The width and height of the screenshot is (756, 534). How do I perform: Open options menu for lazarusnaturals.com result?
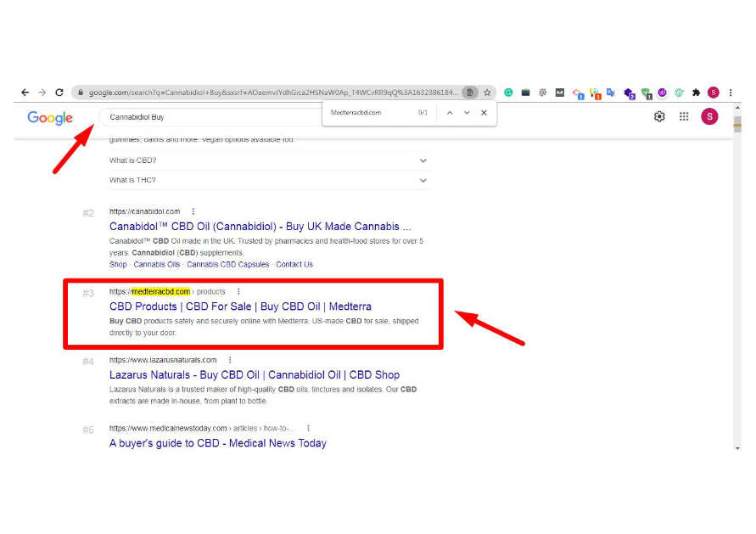tap(230, 360)
